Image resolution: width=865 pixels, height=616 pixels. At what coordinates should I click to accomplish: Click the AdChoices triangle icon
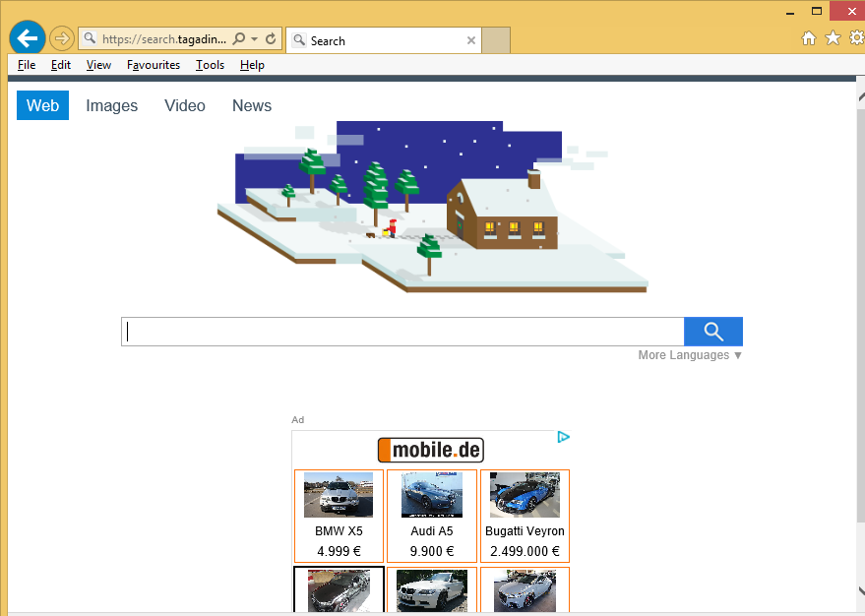(563, 437)
